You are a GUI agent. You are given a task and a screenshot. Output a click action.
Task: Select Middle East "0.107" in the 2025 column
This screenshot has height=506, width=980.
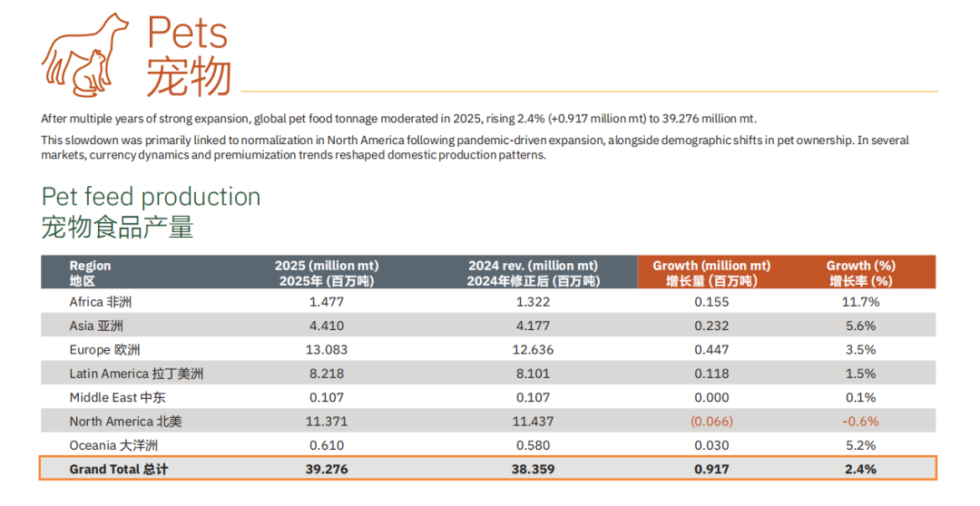click(x=327, y=397)
